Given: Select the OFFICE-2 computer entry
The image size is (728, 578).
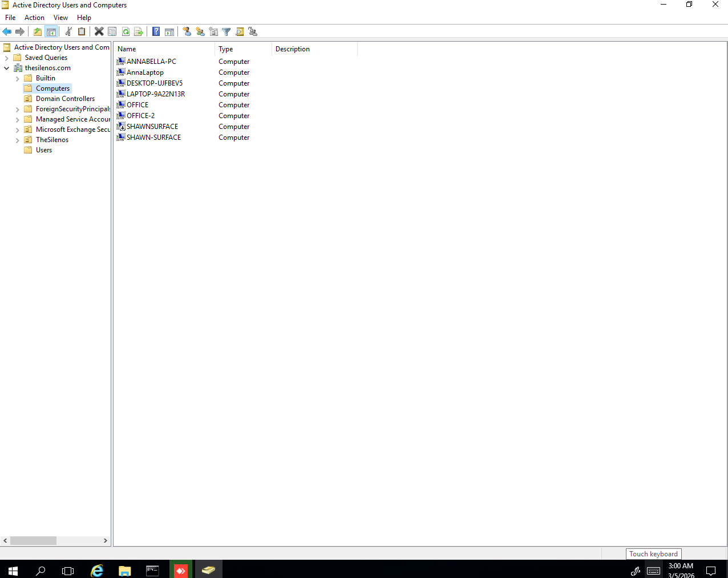Looking at the screenshot, I should pos(140,116).
